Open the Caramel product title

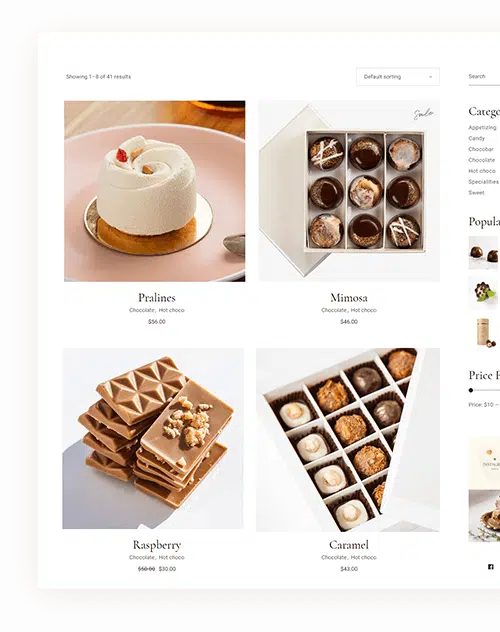349,545
